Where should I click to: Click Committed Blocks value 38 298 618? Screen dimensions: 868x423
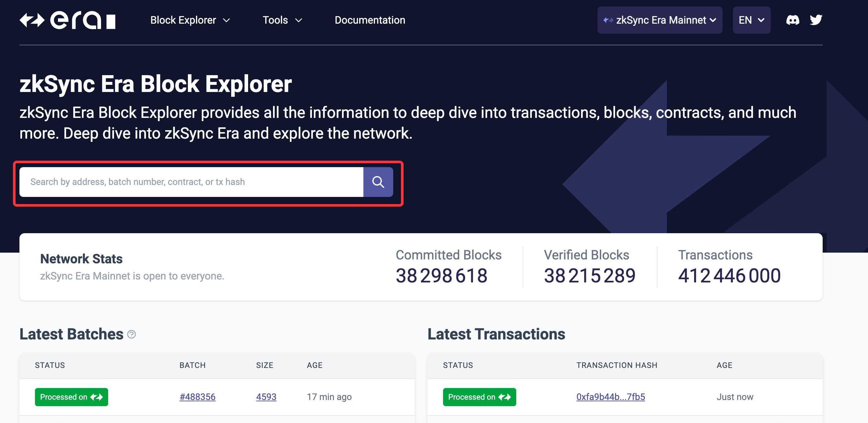coord(441,276)
